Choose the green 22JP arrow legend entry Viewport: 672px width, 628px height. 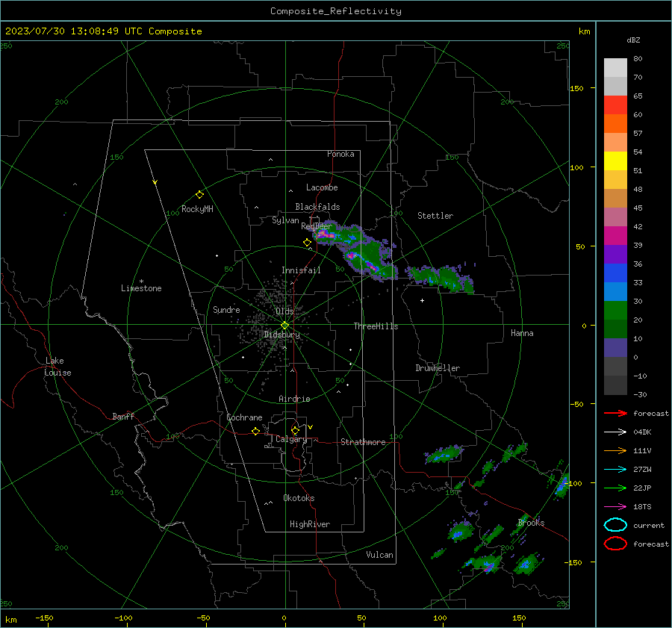click(615, 488)
